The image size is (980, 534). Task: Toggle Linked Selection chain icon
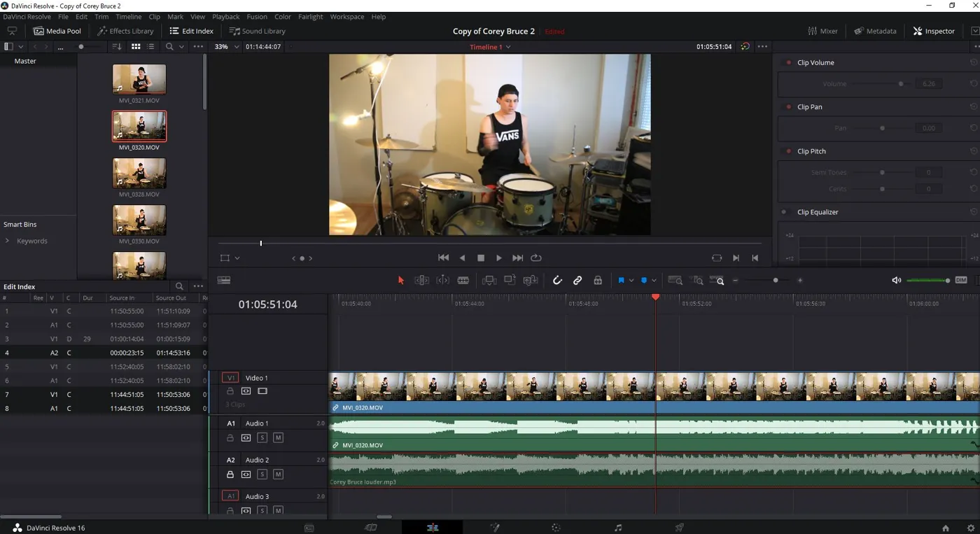pyautogui.click(x=577, y=280)
